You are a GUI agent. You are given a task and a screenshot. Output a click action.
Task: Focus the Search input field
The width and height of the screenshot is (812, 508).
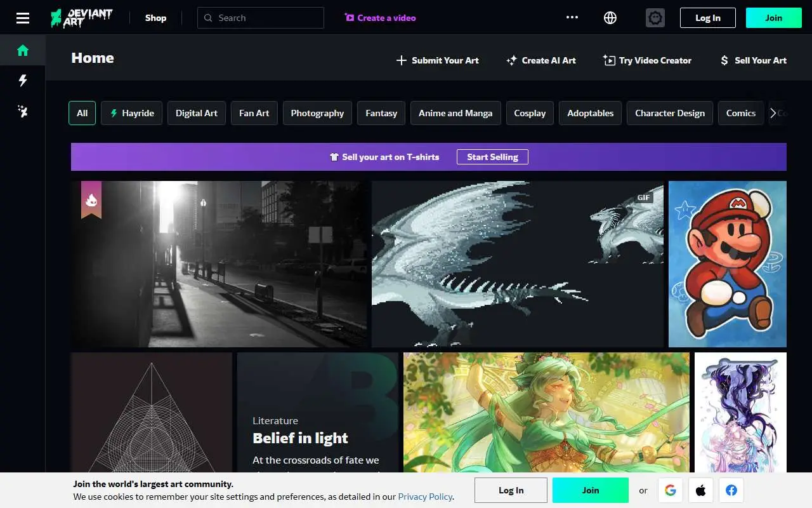click(261, 18)
